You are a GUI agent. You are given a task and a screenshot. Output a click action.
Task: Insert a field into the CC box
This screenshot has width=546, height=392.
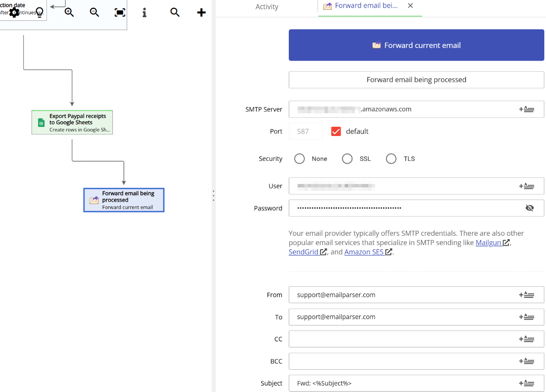coord(527,339)
